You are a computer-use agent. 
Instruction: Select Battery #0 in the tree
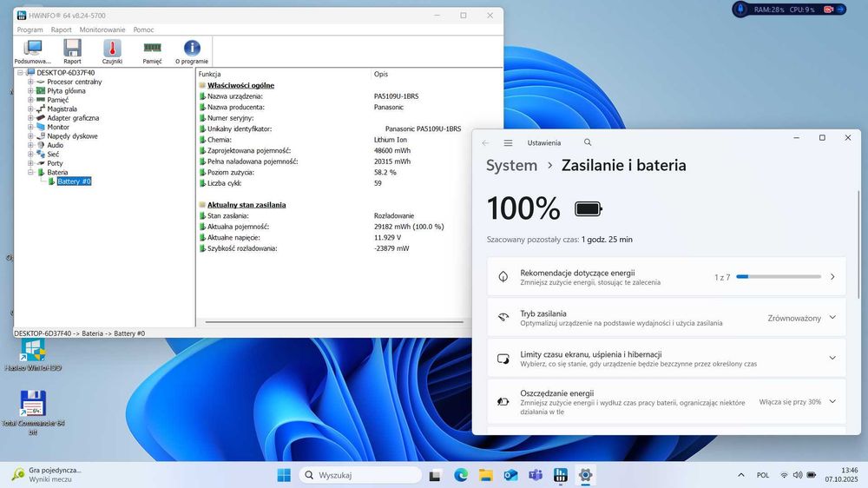74,181
